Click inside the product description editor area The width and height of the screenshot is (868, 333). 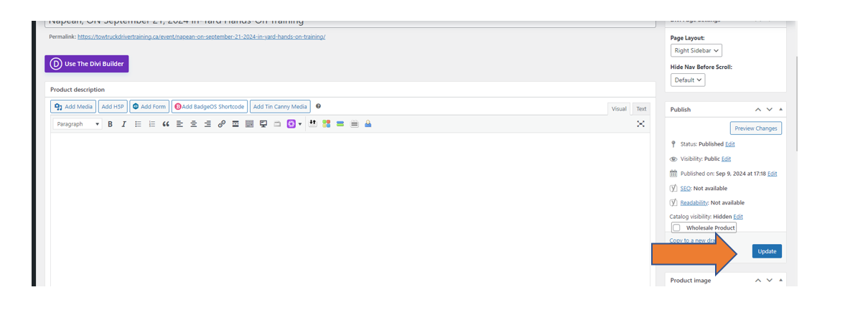(x=349, y=208)
